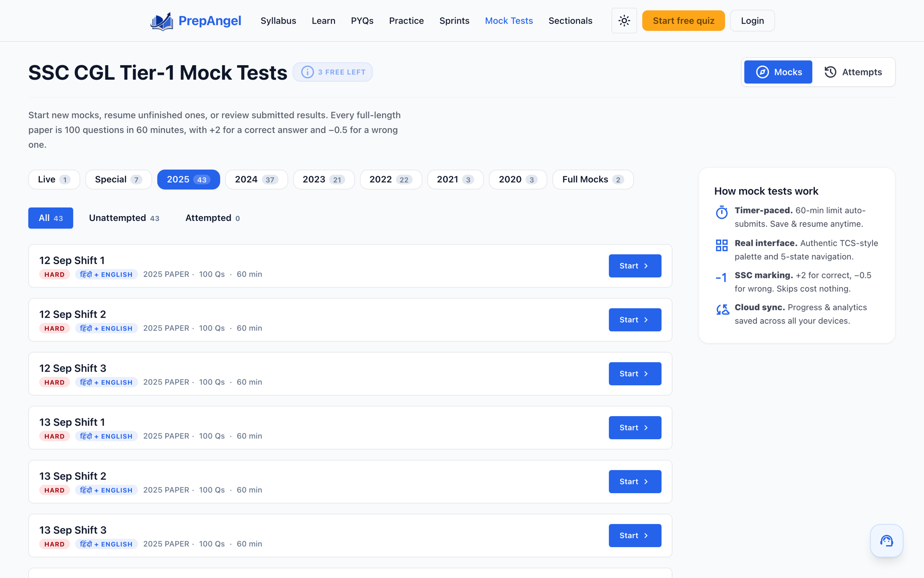Select the Special filter chip

pyautogui.click(x=118, y=179)
